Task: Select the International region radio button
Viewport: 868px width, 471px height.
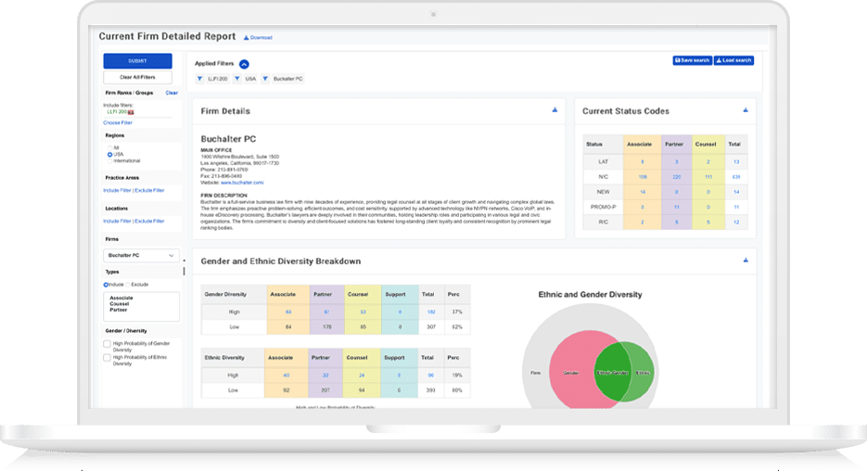Action: coord(109,160)
